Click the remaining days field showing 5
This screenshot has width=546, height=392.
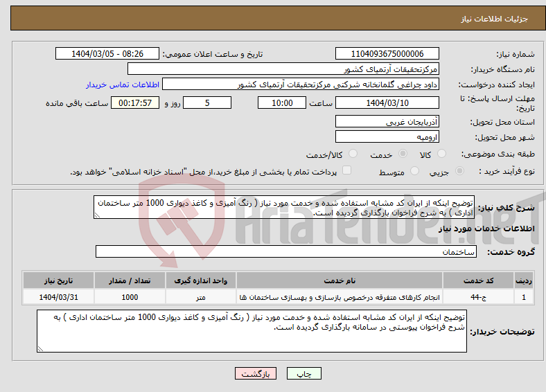click(207, 103)
